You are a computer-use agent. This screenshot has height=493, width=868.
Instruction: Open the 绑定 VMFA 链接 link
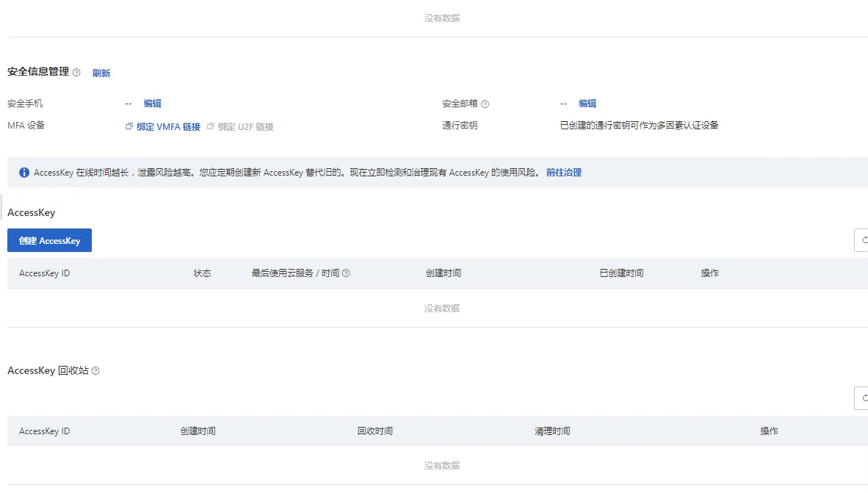pyautogui.click(x=168, y=127)
